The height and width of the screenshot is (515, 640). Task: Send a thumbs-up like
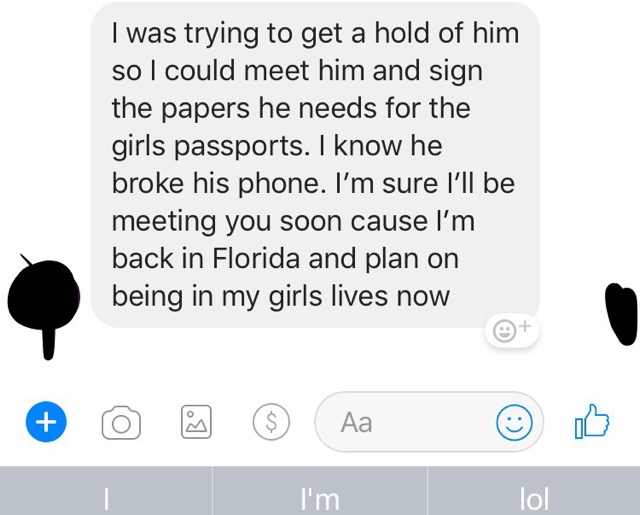tap(591, 422)
